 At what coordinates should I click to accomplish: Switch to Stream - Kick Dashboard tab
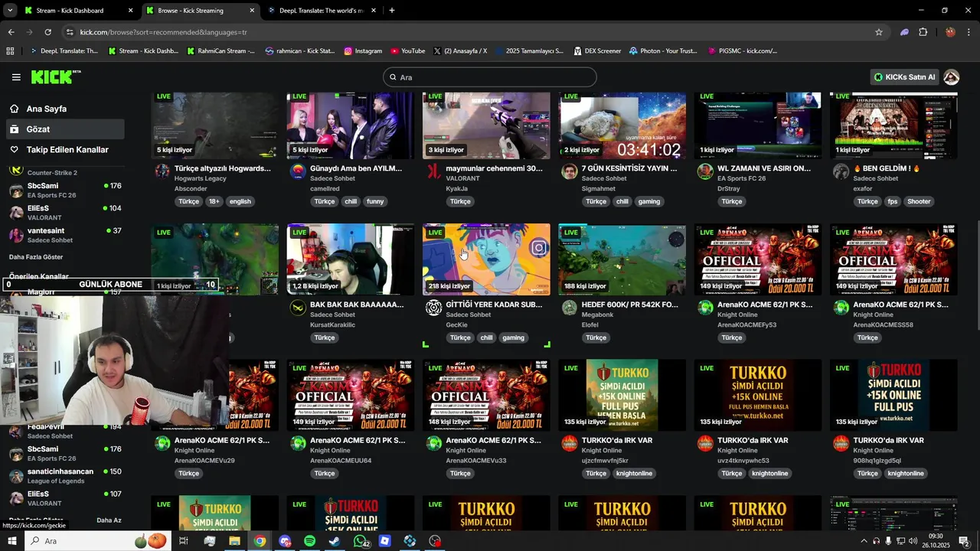coord(70,11)
